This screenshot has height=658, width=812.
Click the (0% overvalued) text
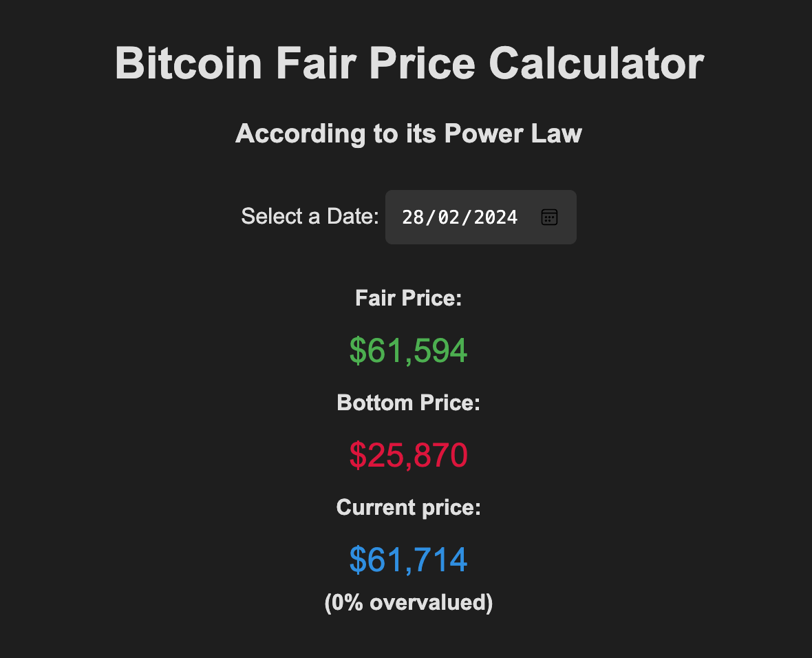click(408, 602)
